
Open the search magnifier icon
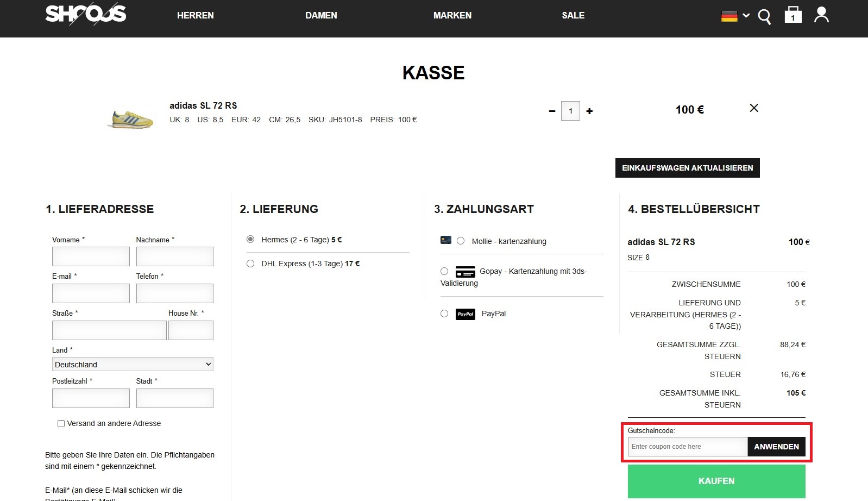click(764, 17)
